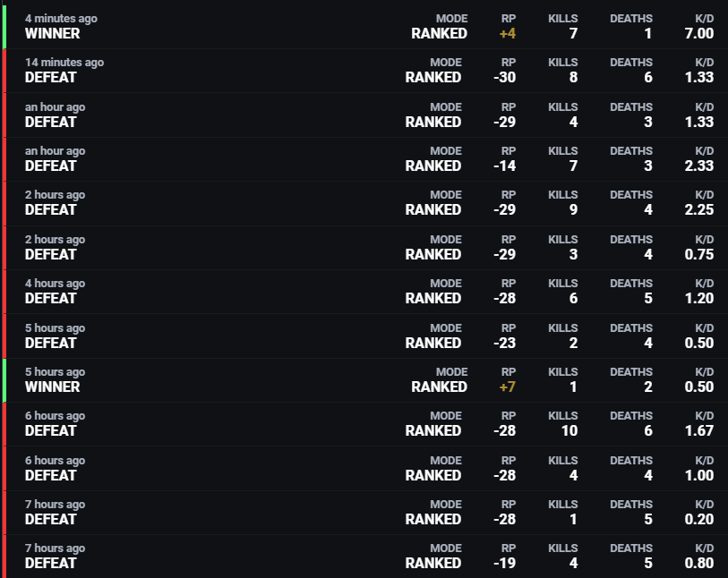
Task: Click the +4 RP value
Action: click(507, 34)
